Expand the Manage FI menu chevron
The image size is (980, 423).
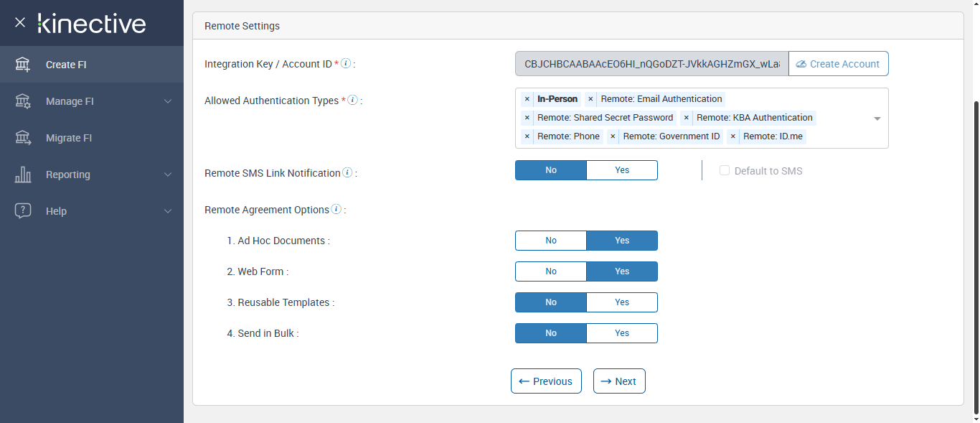click(x=168, y=101)
